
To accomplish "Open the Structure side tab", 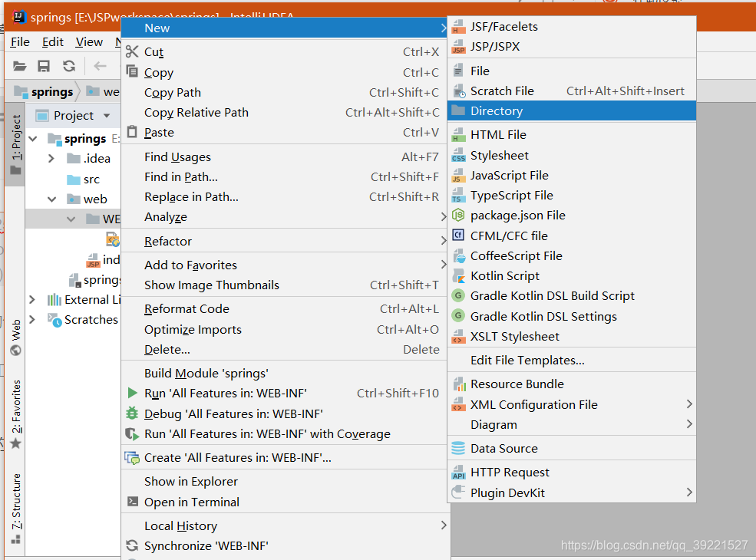I will [16, 509].
